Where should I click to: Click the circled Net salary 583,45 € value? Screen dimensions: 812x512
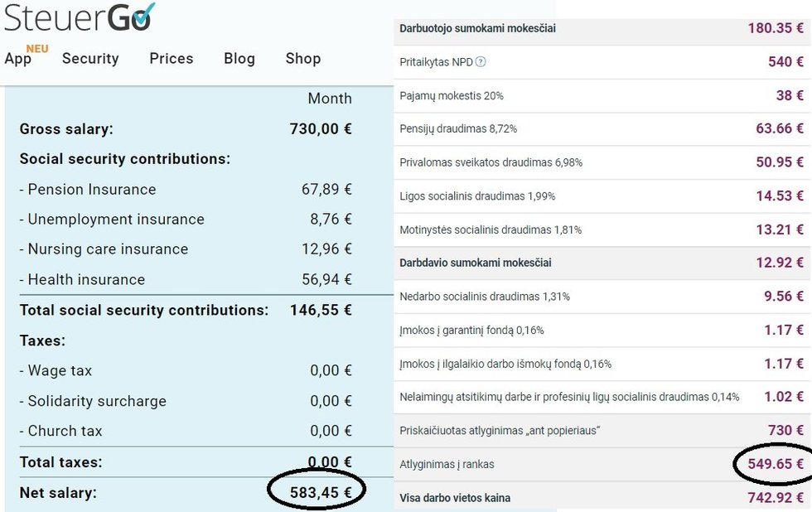point(321,493)
